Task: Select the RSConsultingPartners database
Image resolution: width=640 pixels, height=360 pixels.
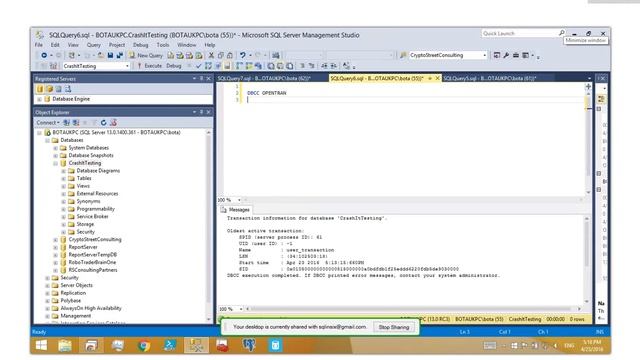Action: (93, 270)
